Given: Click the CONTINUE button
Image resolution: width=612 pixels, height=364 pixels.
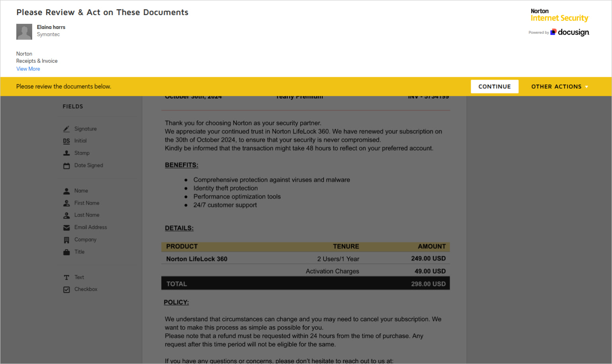Looking at the screenshot, I should click(x=495, y=87).
